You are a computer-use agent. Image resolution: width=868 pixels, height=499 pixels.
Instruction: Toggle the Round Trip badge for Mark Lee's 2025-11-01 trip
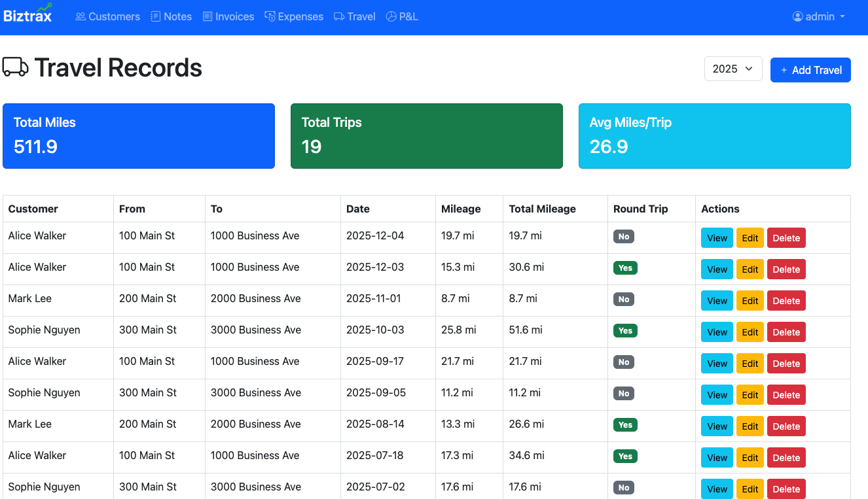[623, 299]
